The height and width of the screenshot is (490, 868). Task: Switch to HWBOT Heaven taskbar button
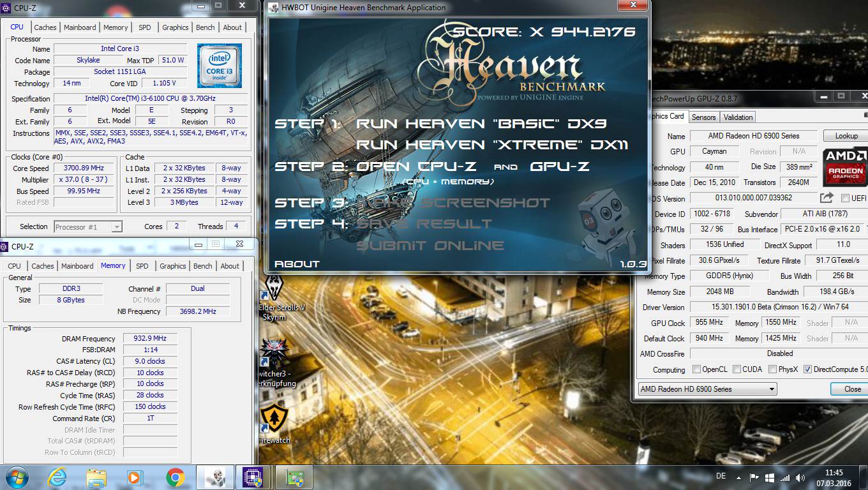click(x=214, y=477)
